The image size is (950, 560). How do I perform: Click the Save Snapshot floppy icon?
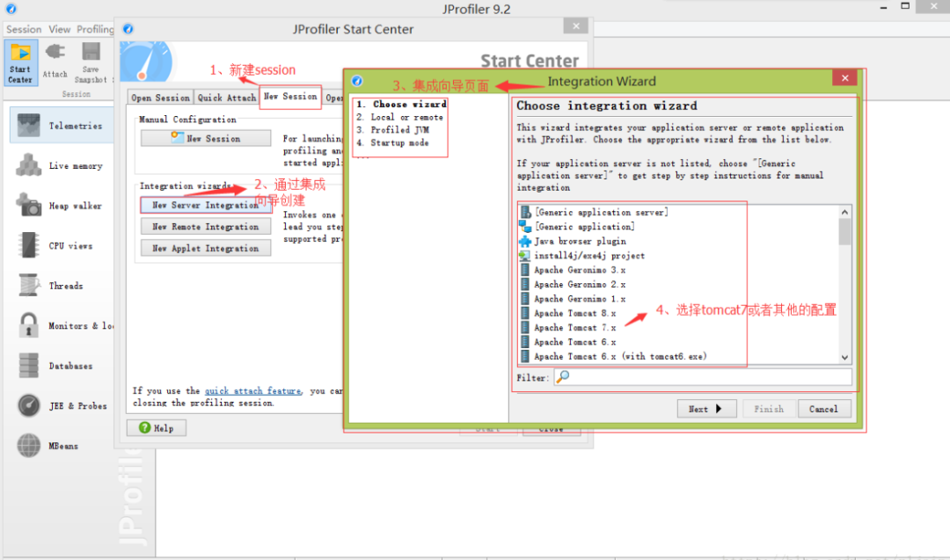click(x=91, y=52)
